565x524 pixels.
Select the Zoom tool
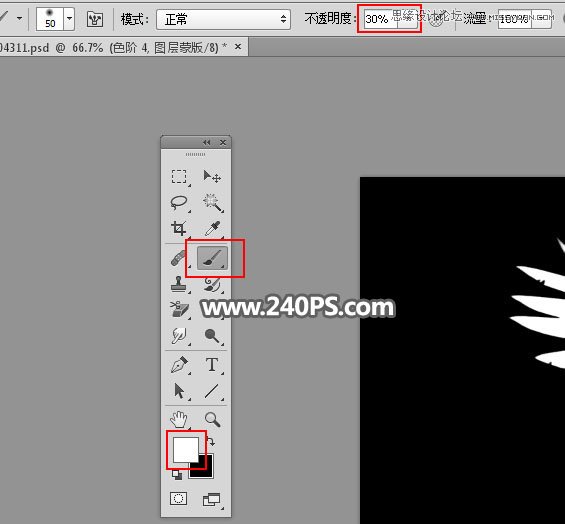(212, 419)
